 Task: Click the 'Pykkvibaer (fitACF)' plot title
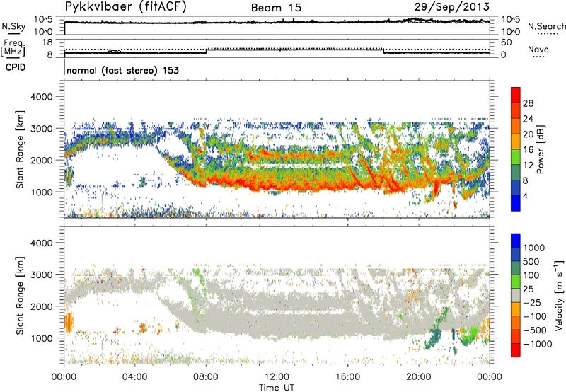coord(126,7)
